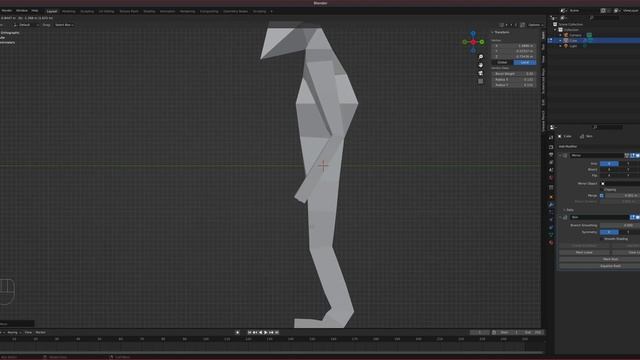
Task: Click the blue Z axis on the viewport gizmo
Action: pos(473,33)
